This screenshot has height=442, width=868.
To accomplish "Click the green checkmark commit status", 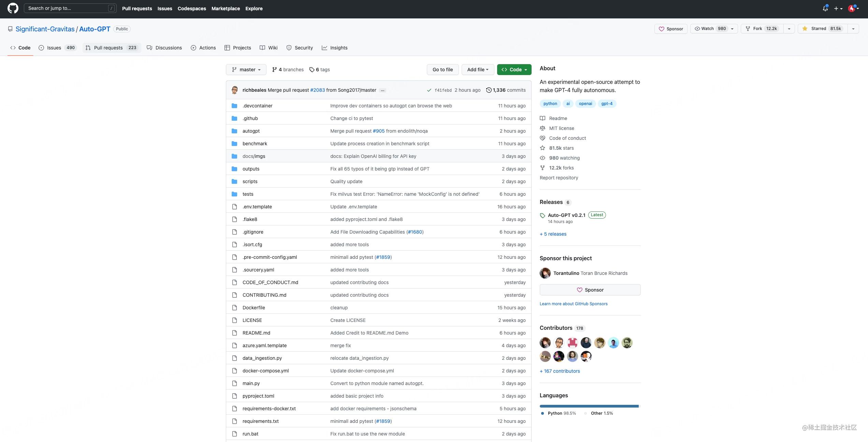I will pos(429,90).
